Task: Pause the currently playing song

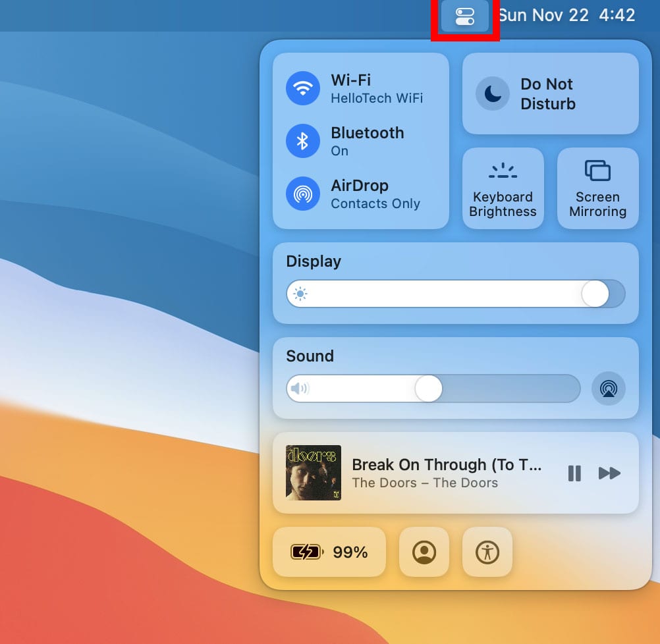Action: [x=574, y=473]
